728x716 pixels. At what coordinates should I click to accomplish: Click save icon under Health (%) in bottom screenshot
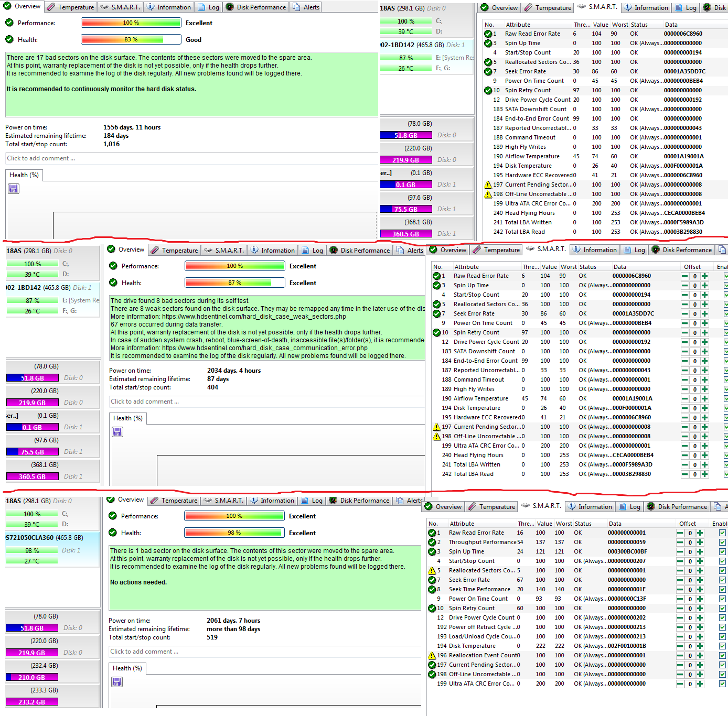[x=117, y=682]
